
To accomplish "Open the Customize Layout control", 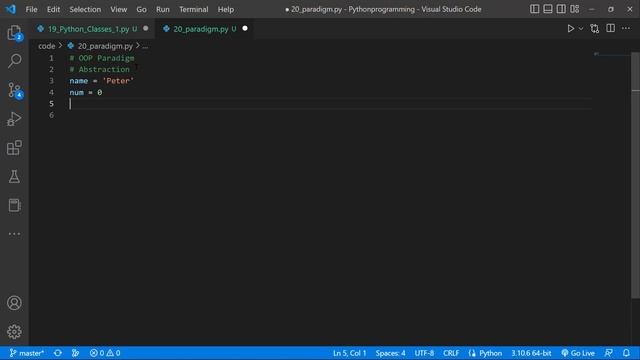I will (x=575, y=9).
